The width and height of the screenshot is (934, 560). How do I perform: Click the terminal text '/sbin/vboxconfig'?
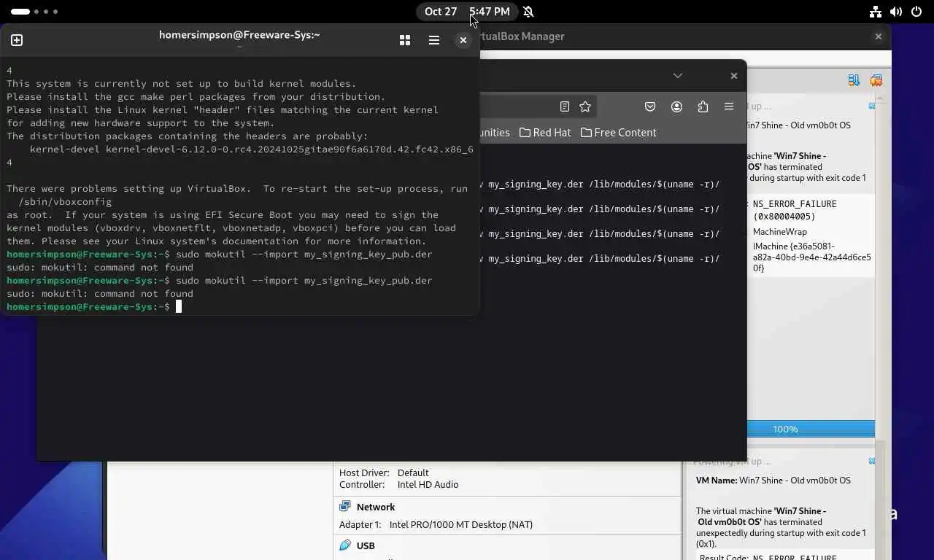(65, 202)
